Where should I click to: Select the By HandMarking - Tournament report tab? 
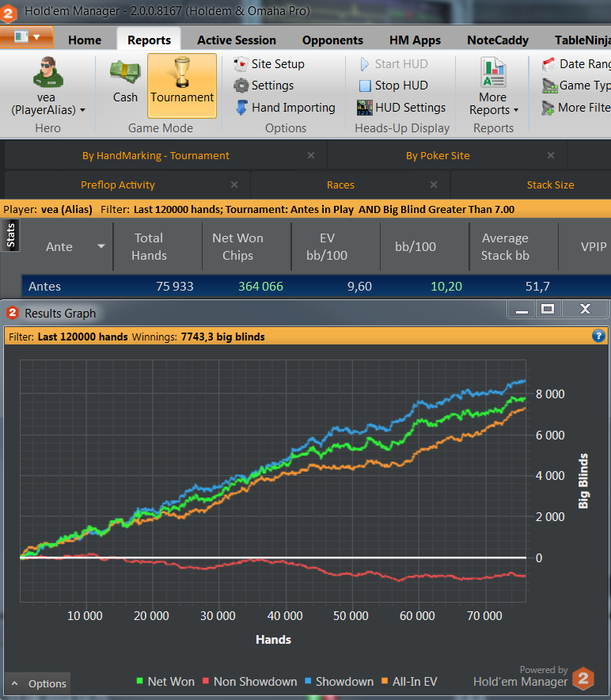pyautogui.click(x=155, y=156)
